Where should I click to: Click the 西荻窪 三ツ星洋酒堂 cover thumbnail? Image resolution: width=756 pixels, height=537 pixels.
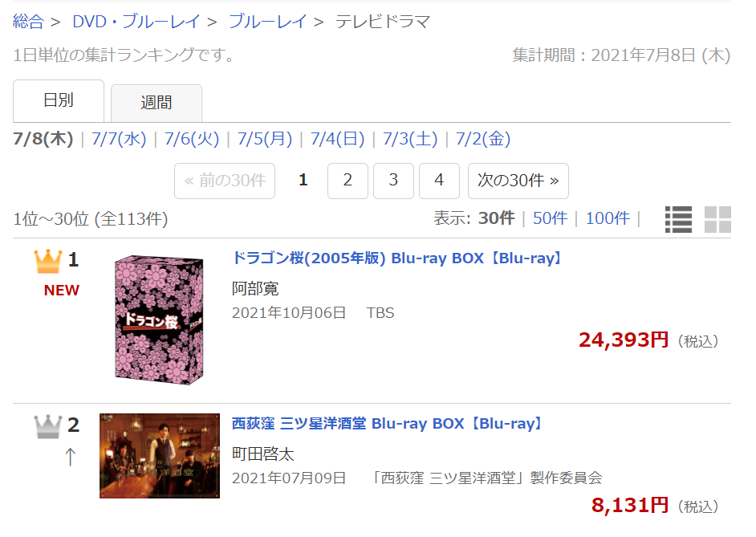click(160, 456)
